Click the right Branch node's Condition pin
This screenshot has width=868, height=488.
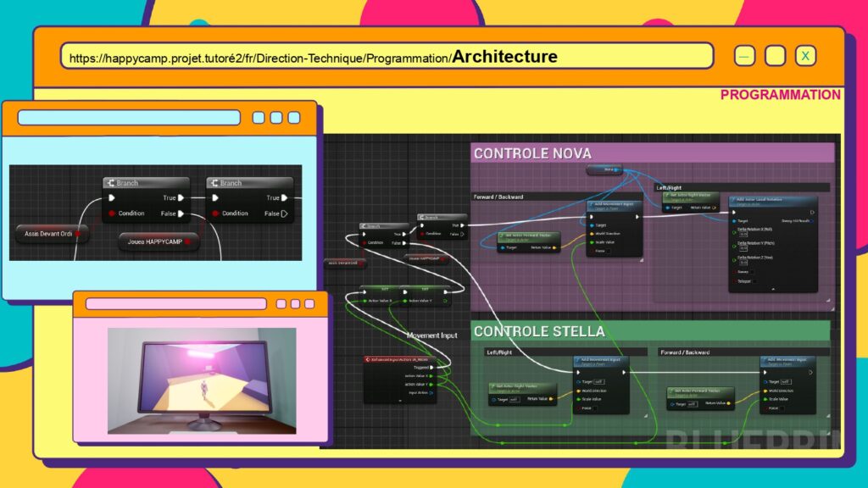coord(215,213)
